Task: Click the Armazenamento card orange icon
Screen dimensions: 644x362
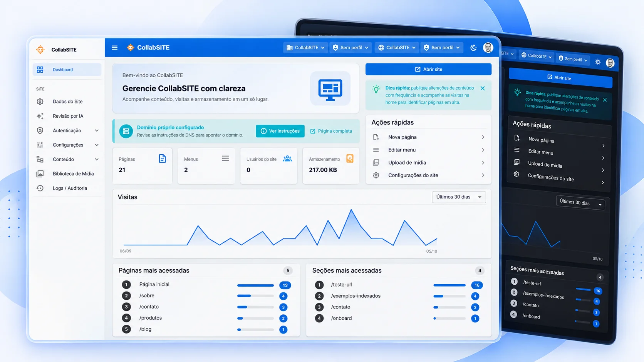Action: [350, 158]
